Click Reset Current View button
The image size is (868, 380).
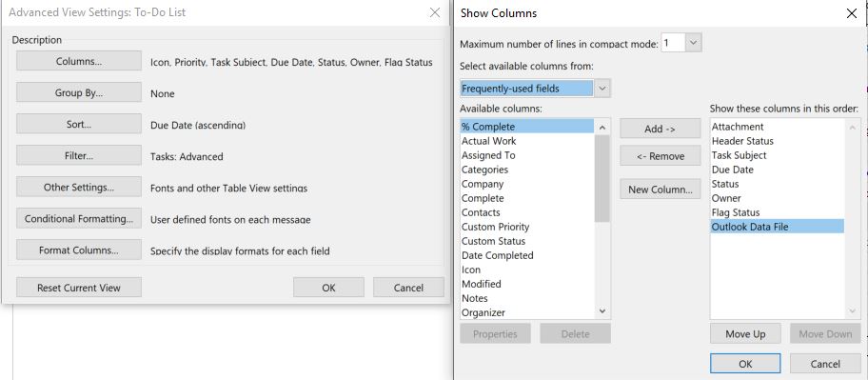(x=79, y=288)
